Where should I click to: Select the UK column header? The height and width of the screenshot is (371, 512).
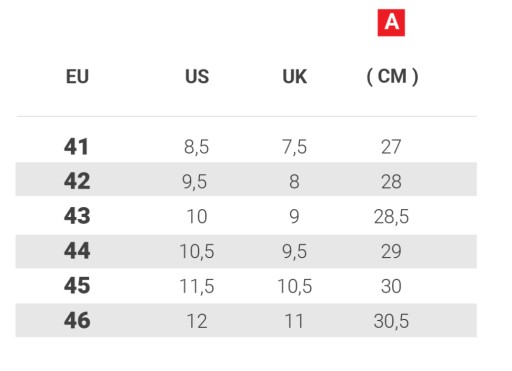coord(294,77)
